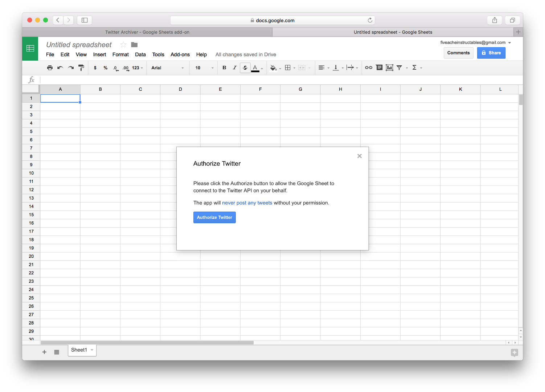Insert a comment using the toolbar icon
Image resolution: width=545 pixels, height=392 pixels.
tap(379, 68)
